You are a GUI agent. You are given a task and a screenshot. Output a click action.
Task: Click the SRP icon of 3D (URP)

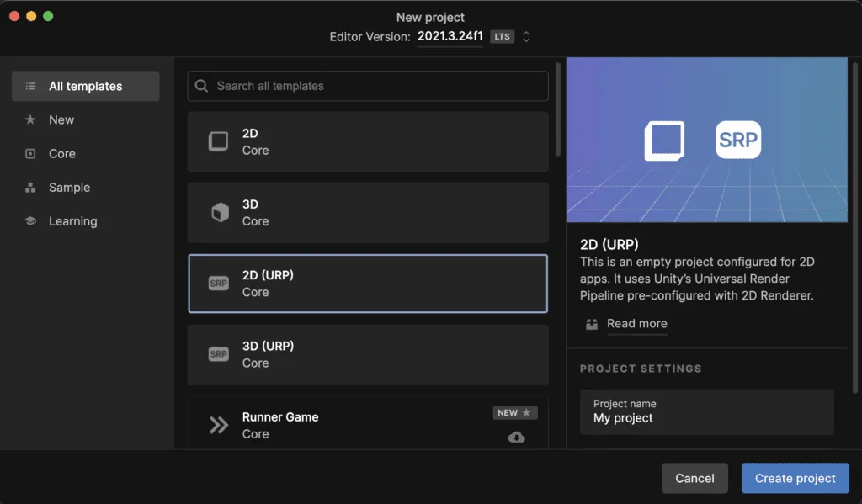point(218,354)
